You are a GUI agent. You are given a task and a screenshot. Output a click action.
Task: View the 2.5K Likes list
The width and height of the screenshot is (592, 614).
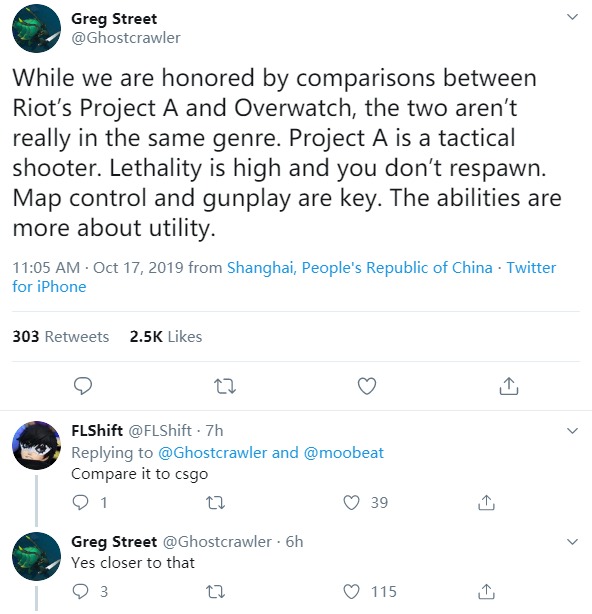(166, 336)
